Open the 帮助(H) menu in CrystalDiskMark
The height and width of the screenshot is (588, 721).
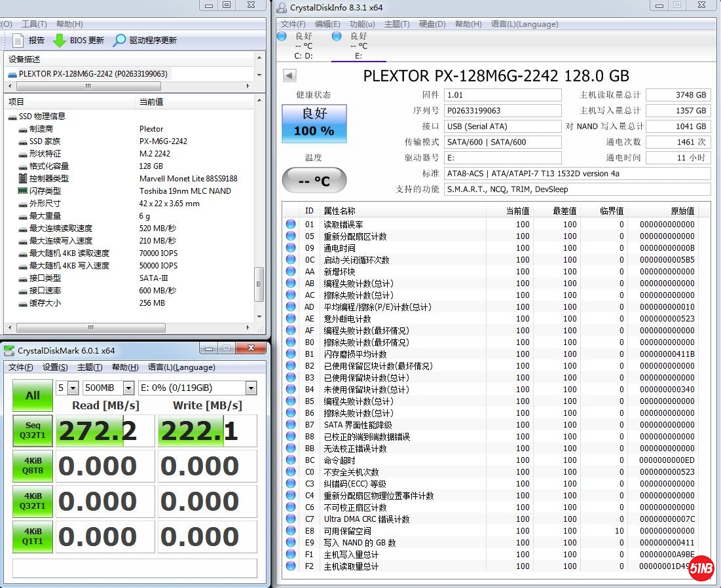click(125, 367)
